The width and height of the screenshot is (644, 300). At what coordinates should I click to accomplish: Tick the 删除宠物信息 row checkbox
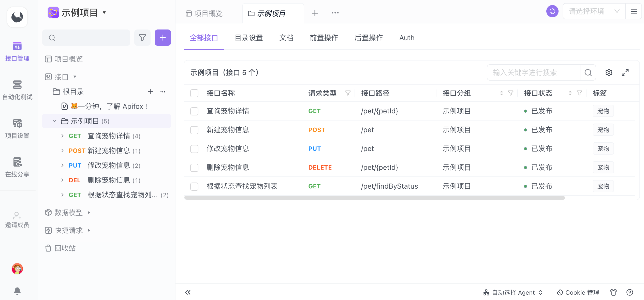coord(194,168)
